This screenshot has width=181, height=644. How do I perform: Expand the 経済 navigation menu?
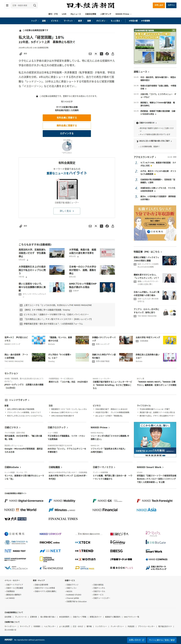81,21
